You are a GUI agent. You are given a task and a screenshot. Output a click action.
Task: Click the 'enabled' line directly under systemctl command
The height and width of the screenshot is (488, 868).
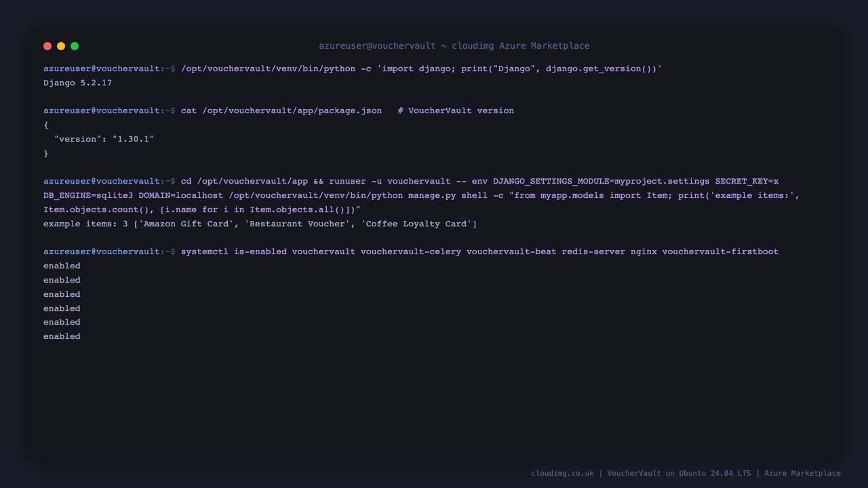(62, 266)
